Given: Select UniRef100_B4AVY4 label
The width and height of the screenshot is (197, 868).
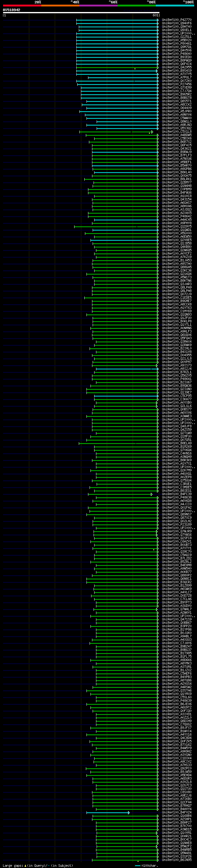Looking at the screenshot, I should point(176,809).
